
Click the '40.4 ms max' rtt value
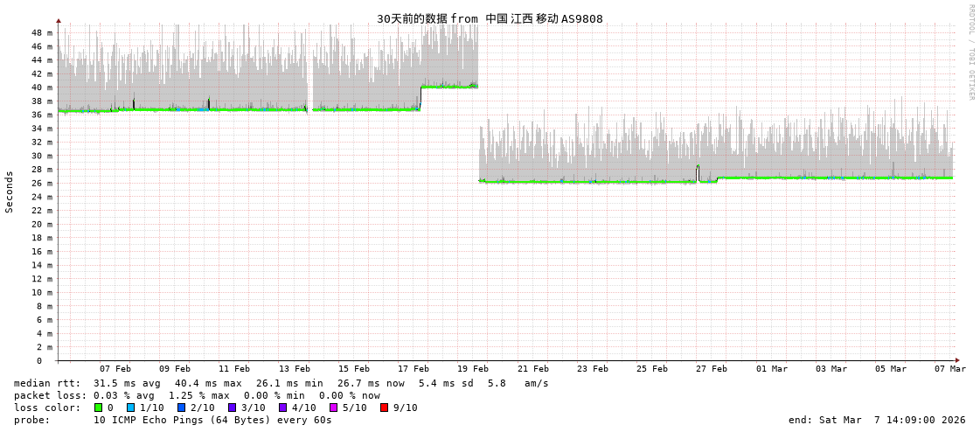tap(207, 383)
